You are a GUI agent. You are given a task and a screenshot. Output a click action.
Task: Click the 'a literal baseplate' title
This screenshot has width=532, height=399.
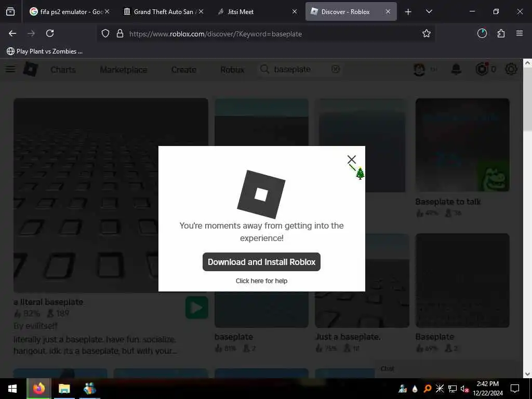[x=48, y=302]
